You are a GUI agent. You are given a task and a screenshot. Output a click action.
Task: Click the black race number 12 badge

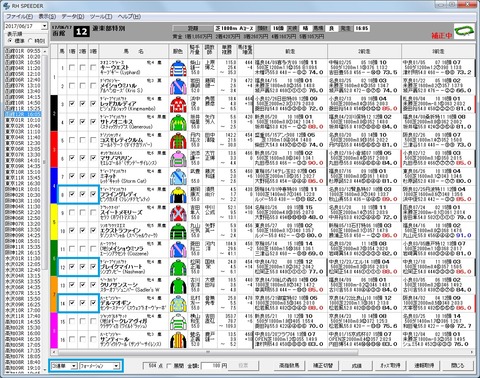[82, 32]
